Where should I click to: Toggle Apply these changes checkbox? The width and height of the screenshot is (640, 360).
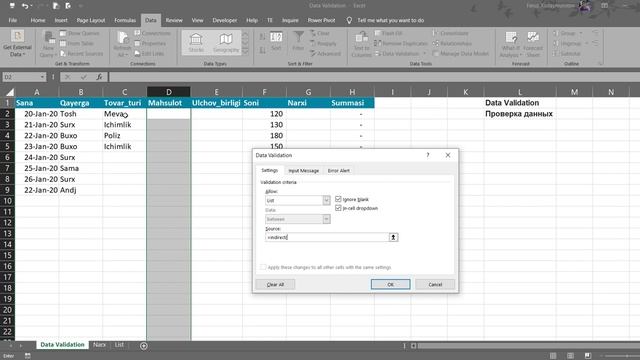[263, 267]
